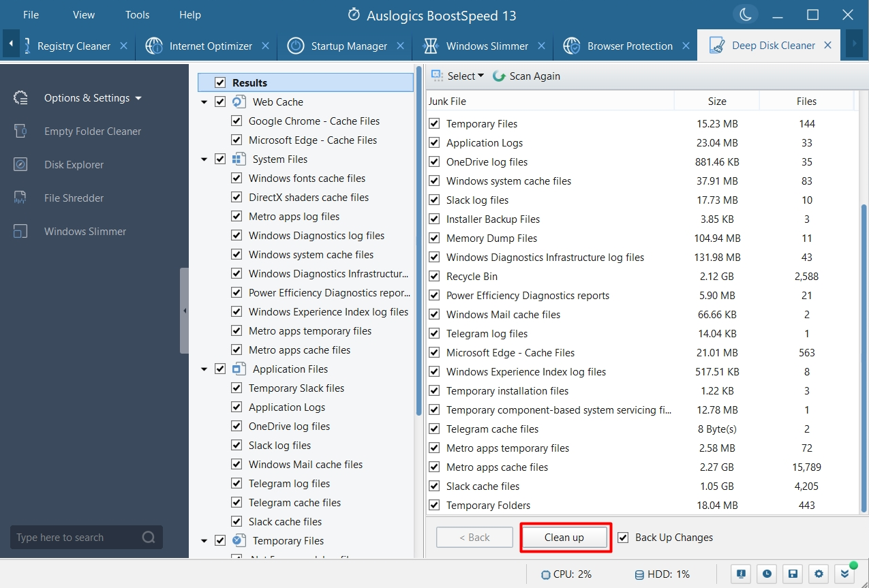Click the results list vertical scrollbar
The height and width of the screenshot is (588, 869).
click(864, 358)
